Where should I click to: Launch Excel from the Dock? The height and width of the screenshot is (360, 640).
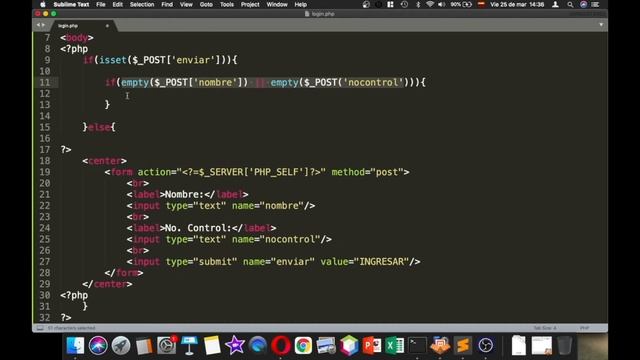(x=394, y=345)
